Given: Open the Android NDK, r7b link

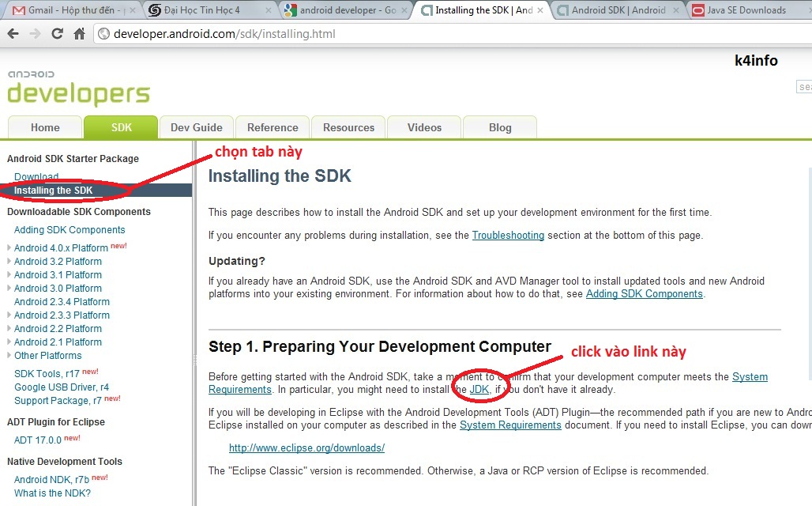Looking at the screenshot, I should 52,480.
